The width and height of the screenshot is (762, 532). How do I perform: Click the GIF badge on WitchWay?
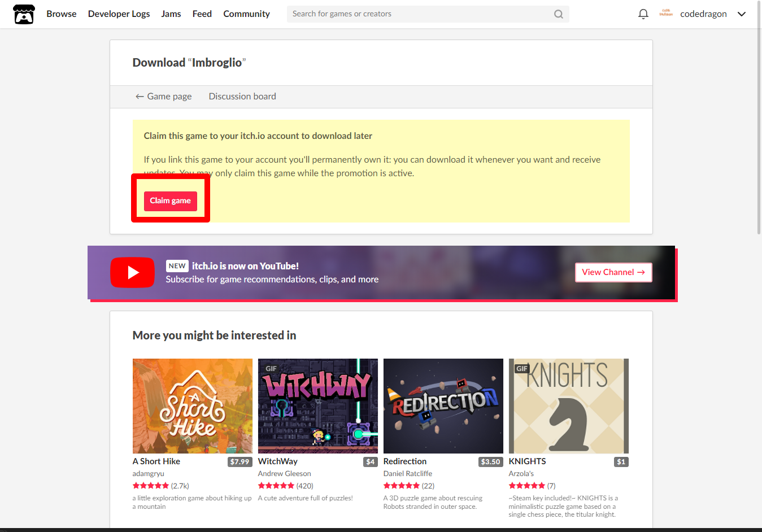click(271, 369)
